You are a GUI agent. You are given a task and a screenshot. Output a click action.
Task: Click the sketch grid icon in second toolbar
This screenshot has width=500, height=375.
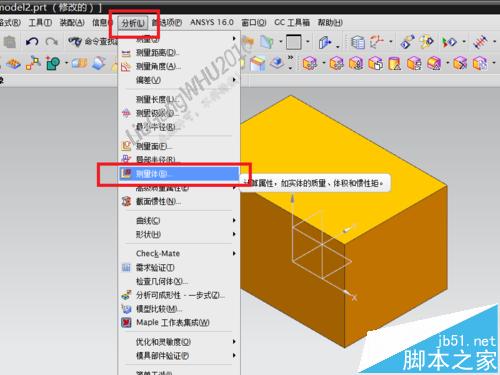pos(13,63)
